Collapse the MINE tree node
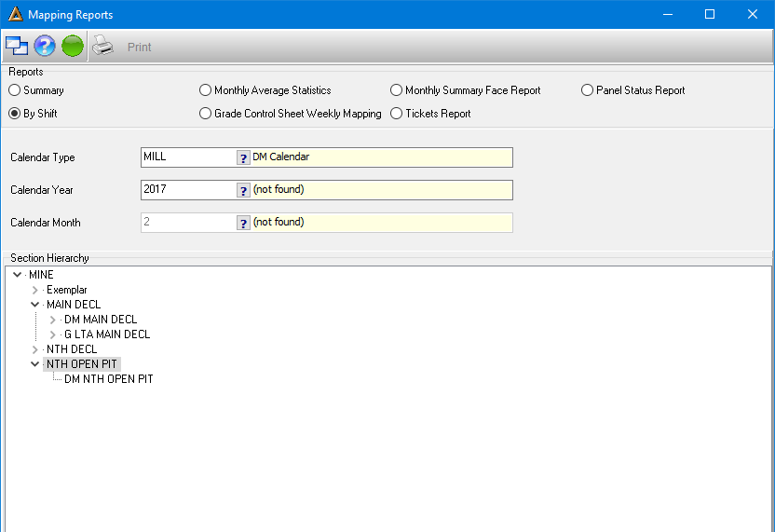Screen dimensions: 775x532 [18, 275]
